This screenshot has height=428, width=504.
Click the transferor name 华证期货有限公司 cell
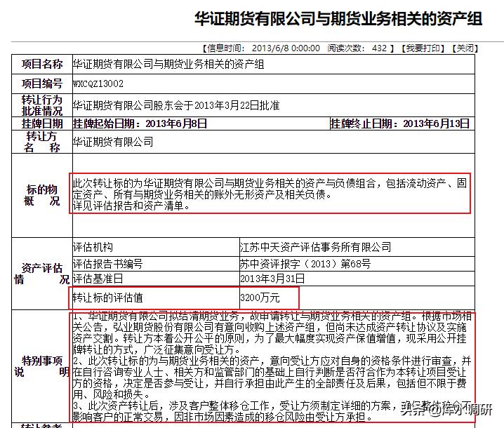coord(274,142)
